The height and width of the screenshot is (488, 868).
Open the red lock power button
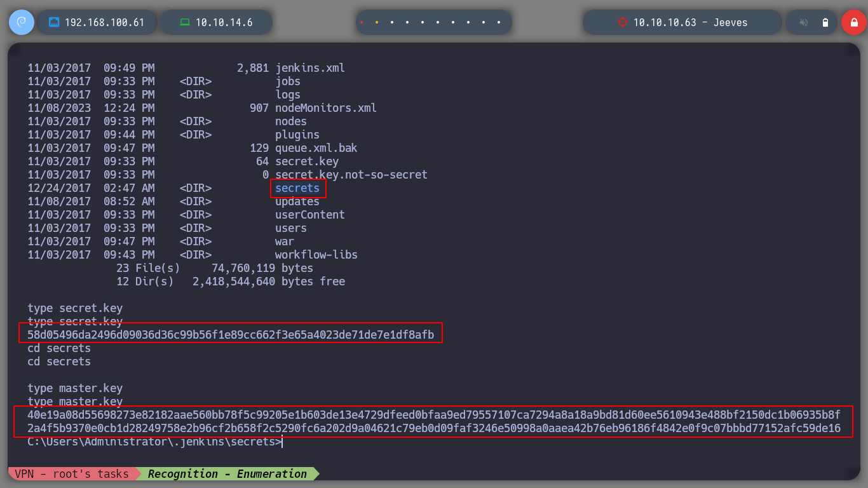point(853,22)
